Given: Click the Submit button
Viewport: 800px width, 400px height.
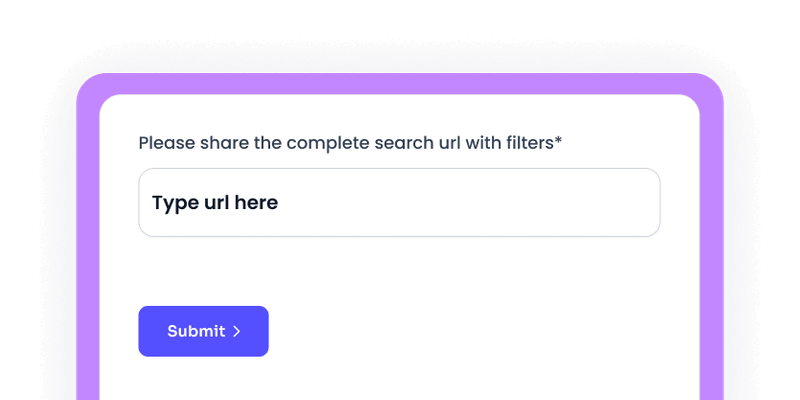Looking at the screenshot, I should [x=203, y=331].
